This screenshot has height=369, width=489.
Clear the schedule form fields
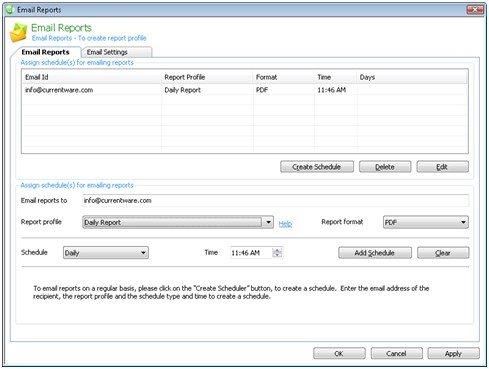[x=443, y=253]
